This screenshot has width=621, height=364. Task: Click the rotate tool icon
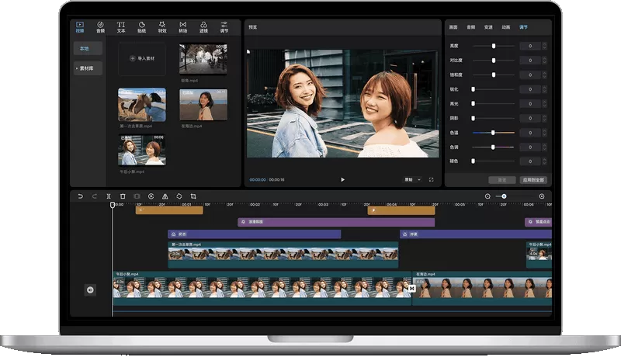[179, 196]
